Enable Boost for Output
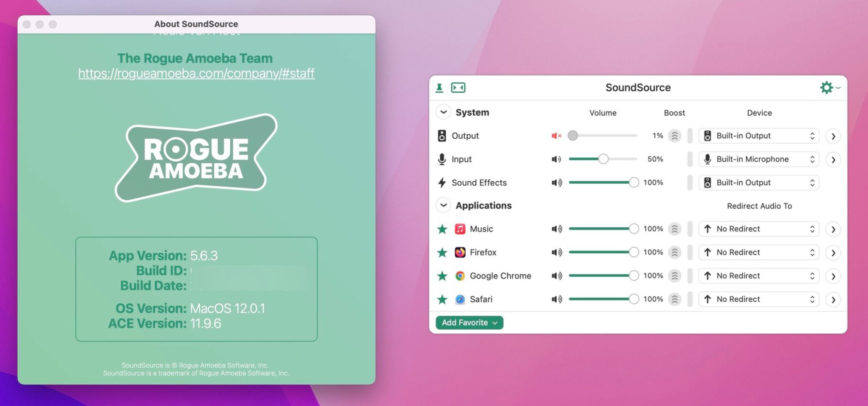The image size is (868, 406). click(x=675, y=136)
